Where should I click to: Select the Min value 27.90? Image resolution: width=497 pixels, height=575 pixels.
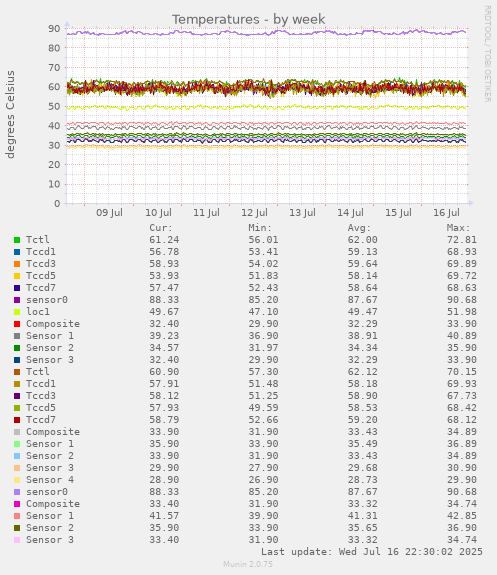tap(263, 468)
